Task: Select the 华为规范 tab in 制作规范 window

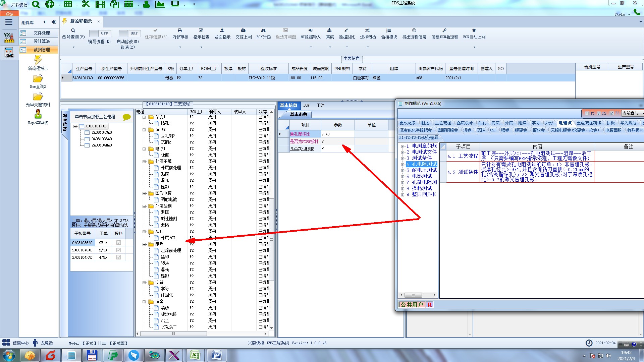Action: tap(628, 123)
